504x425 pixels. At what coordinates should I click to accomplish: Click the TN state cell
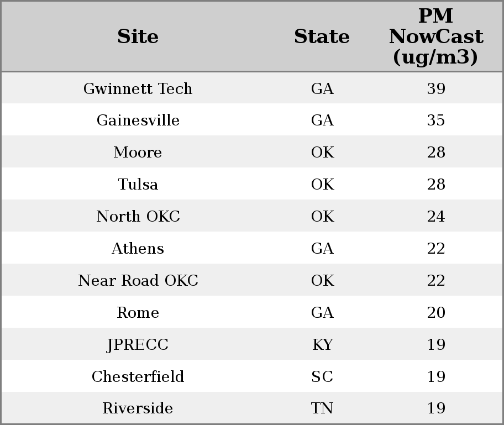322,408
